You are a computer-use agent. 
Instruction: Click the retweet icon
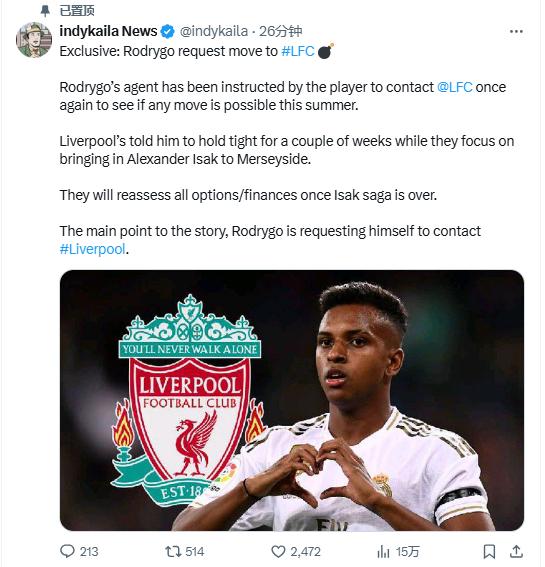172,551
